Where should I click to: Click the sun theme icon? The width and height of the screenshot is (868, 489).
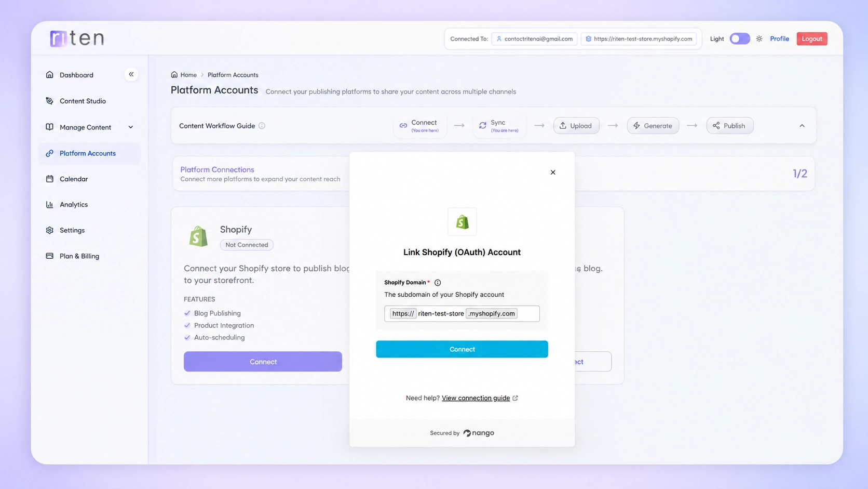pyautogui.click(x=759, y=39)
